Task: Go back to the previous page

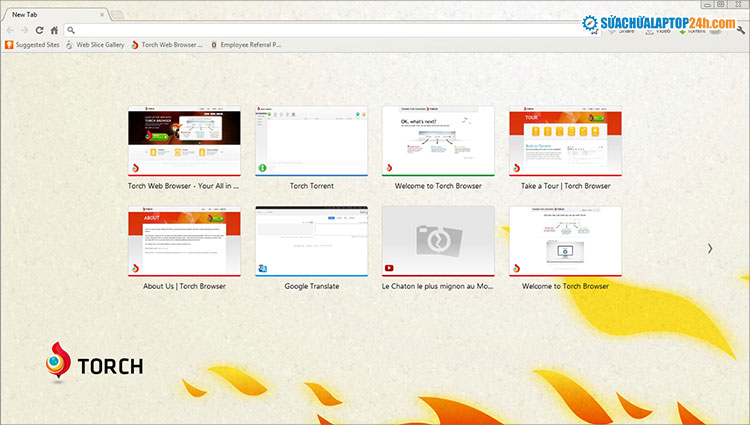Action: tap(10, 30)
